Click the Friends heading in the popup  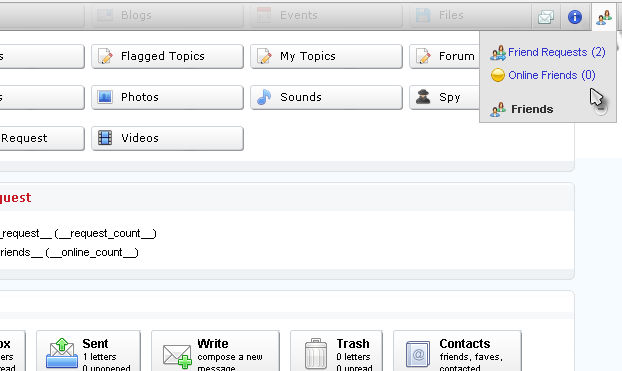coord(532,109)
